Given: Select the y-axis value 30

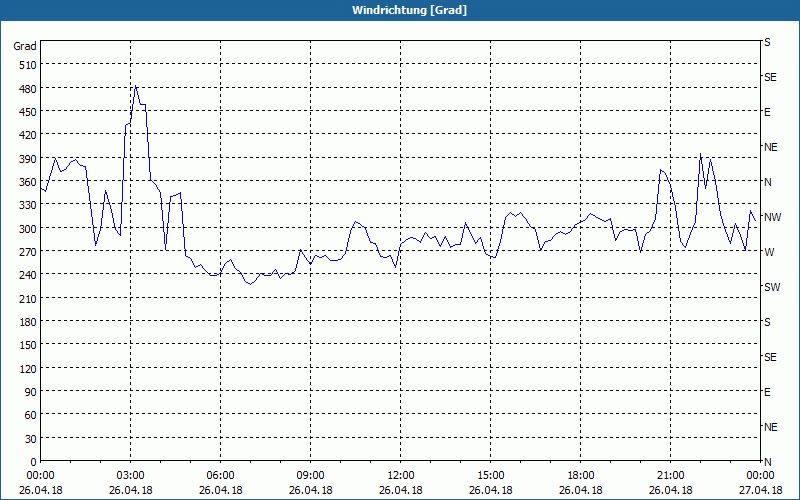Looking at the screenshot, I should (x=31, y=439).
